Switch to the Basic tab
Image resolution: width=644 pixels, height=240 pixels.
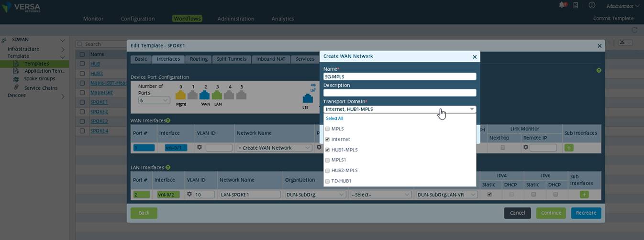coord(141,59)
